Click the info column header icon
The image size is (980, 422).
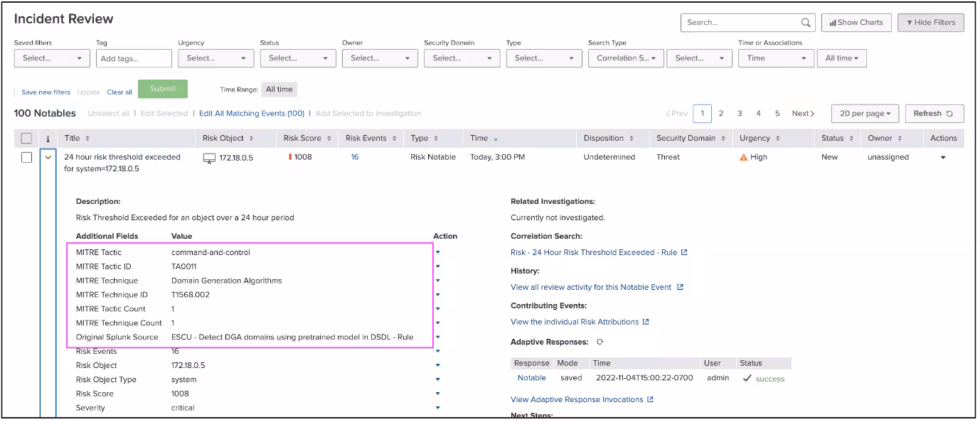click(x=48, y=139)
